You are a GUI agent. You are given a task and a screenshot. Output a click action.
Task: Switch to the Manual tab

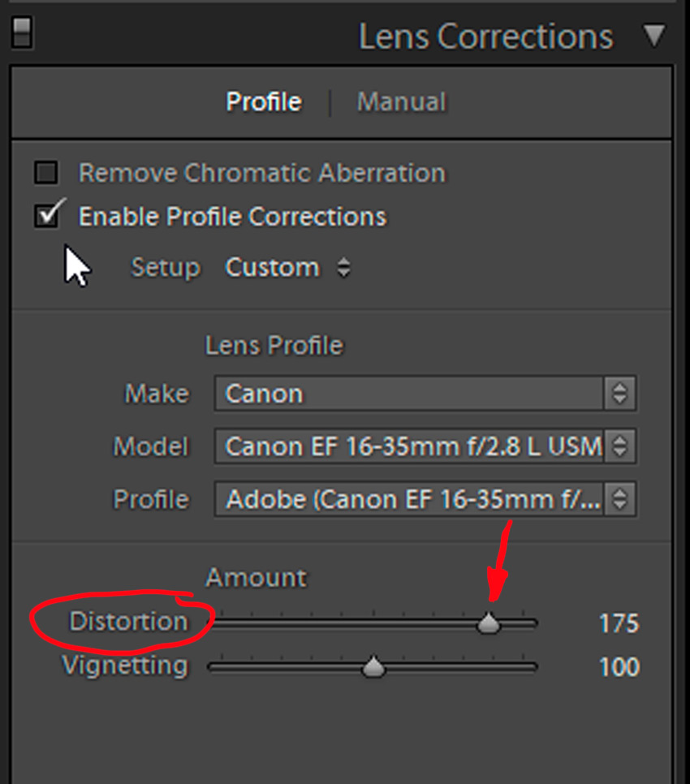pos(401,102)
